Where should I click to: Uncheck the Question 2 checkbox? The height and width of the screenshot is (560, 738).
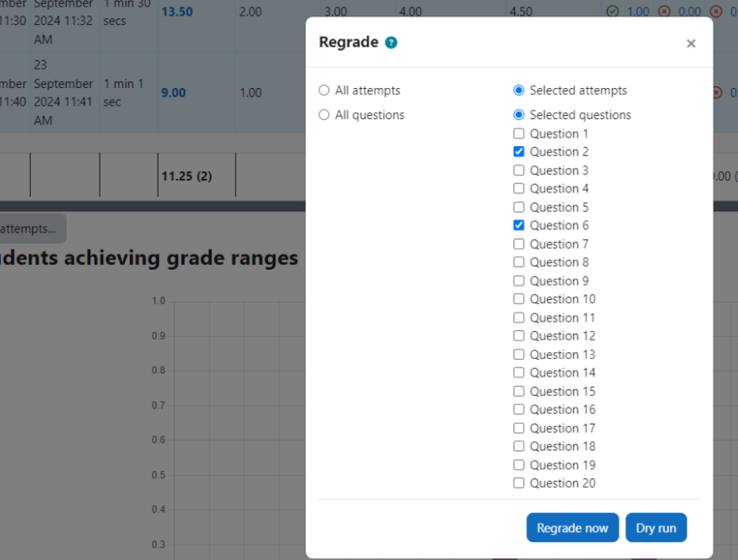[518, 152]
